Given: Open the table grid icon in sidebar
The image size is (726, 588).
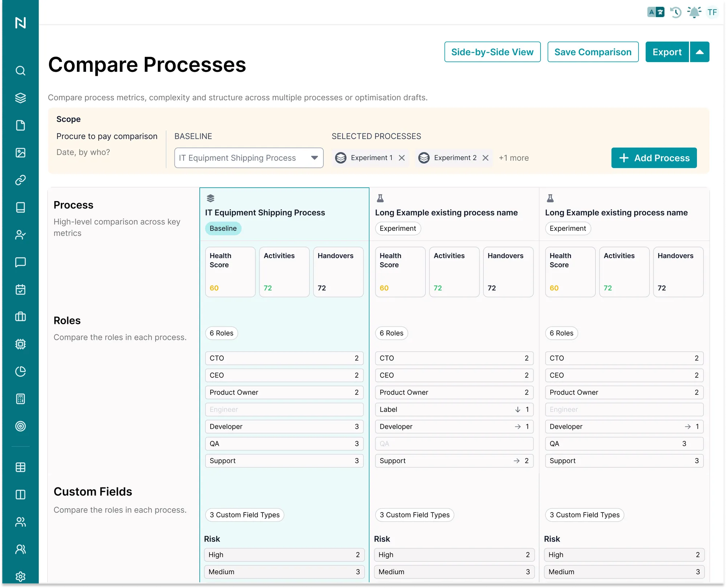Looking at the screenshot, I should pos(20,467).
